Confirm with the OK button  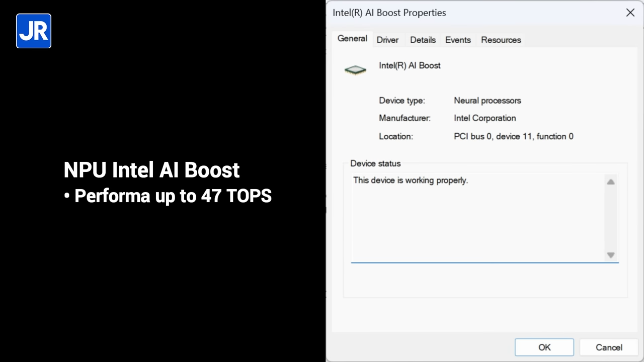tap(544, 347)
